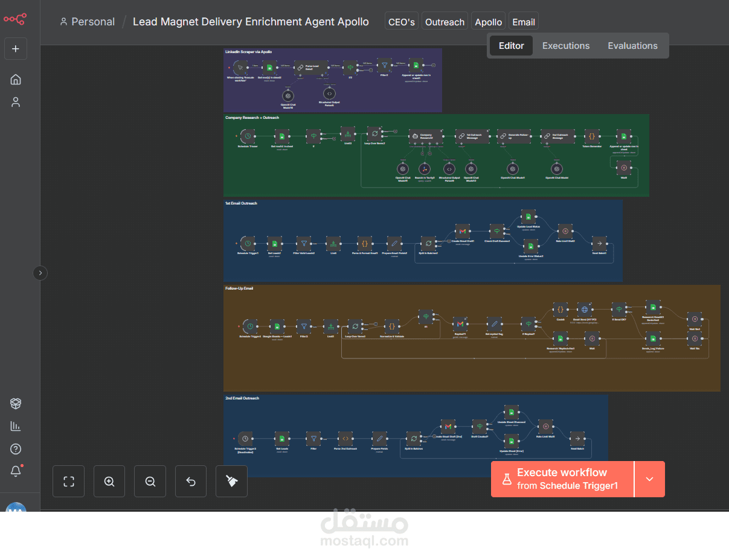Select the Gmail Send (HTTP)3 node
This screenshot has width=729, height=560.
point(584,309)
